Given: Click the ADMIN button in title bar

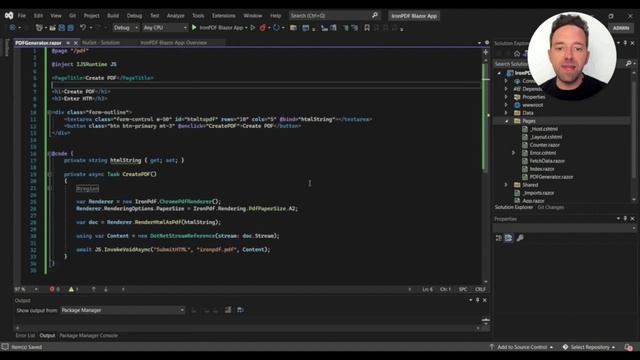Looking at the screenshot, I should point(621,28).
